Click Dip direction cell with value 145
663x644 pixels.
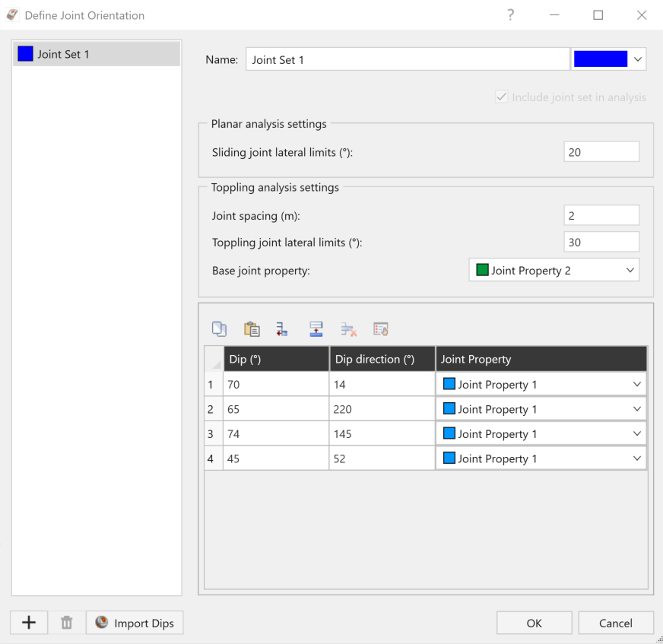pyautogui.click(x=382, y=433)
